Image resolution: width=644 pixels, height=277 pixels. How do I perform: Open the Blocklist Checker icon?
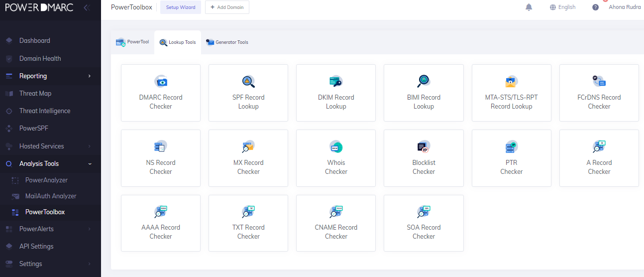pyautogui.click(x=424, y=146)
